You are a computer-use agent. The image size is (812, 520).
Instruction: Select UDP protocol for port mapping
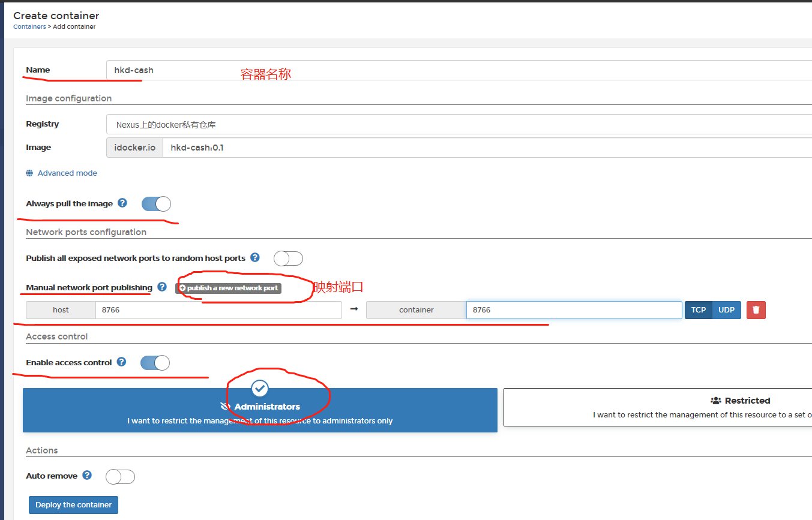pyautogui.click(x=727, y=309)
